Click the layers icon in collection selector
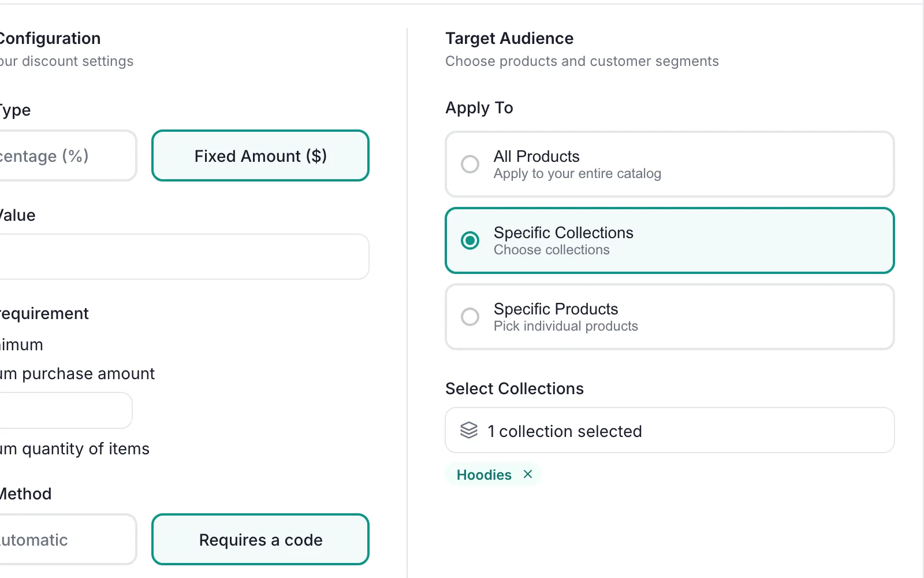Screen dimensions: 924x578 coord(469,430)
